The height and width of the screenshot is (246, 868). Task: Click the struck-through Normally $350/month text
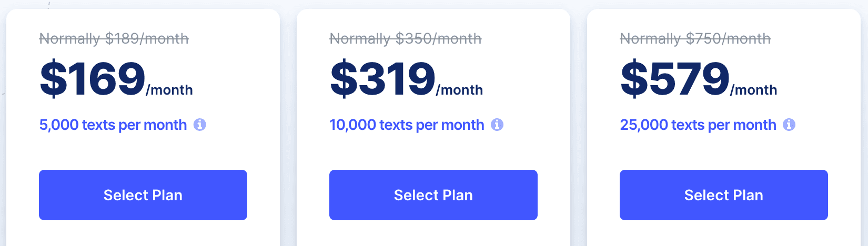[x=406, y=38]
